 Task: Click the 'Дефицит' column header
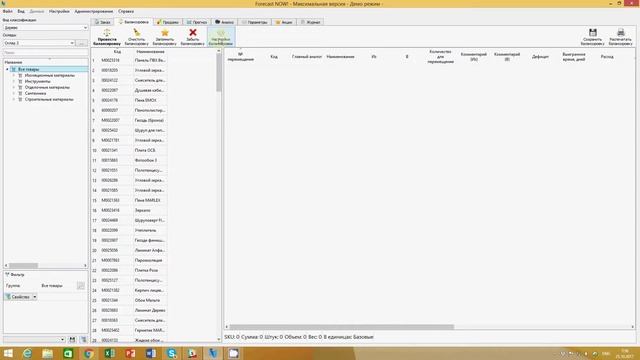540,57
